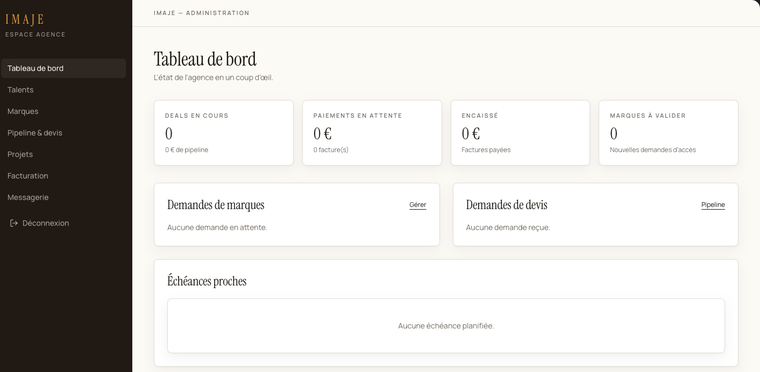Click the logout arrow icon beside Déconnexion
The width and height of the screenshot is (760, 372).
point(14,223)
